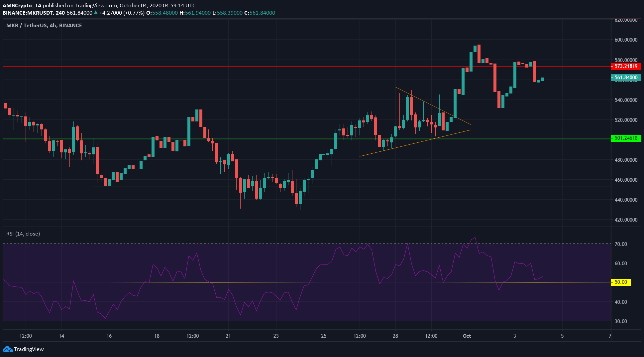Click the 440.00000 price axis label
This screenshot has height=357, width=644.
tap(626, 200)
